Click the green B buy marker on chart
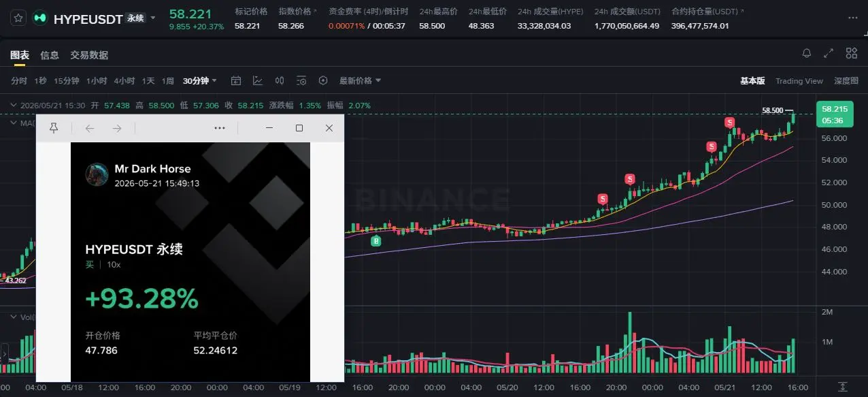 (x=375, y=241)
